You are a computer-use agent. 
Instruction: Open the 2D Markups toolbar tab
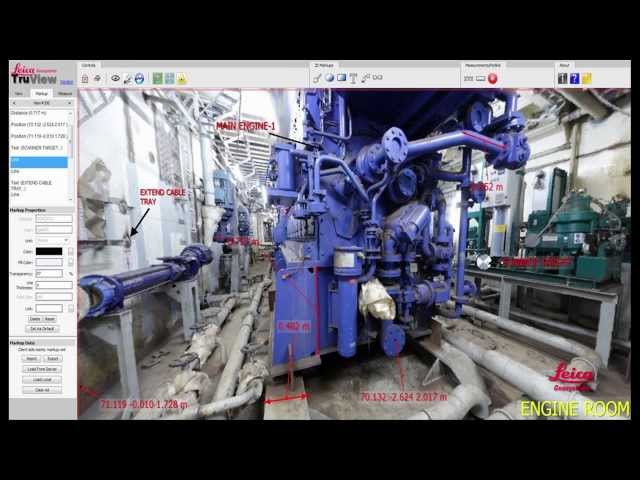pyautogui.click(x=324, y=65)
